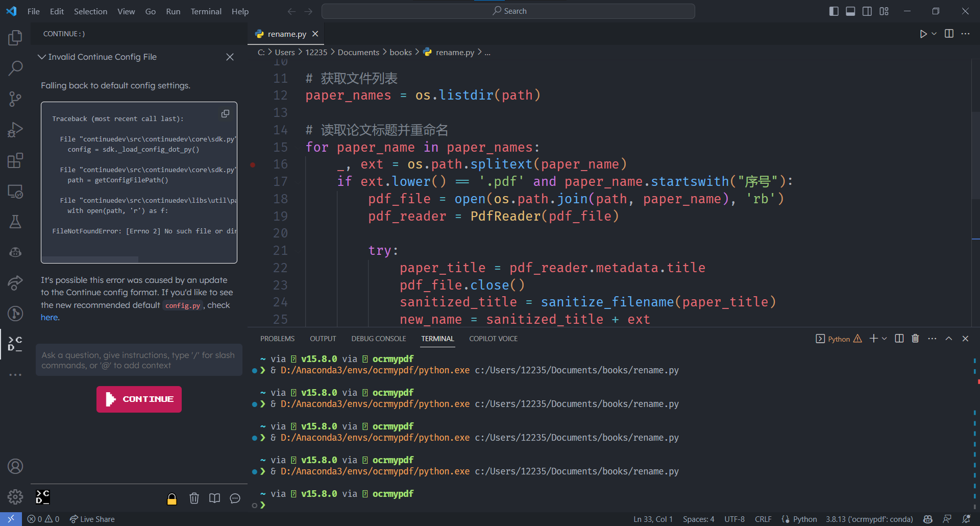980x526 pixels.
Task: Toggle the primary sidebar visibility
Action: click(x=834, y=11)
